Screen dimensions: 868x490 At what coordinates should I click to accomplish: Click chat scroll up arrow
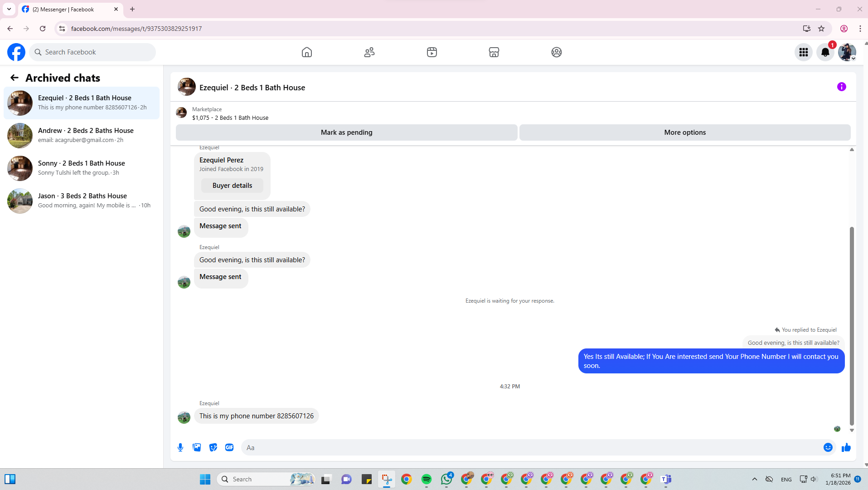[852, 149]
